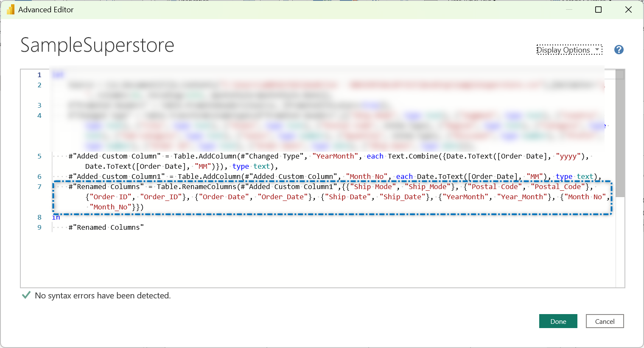Click the "Postal_Code" string in rename step
The height and width of the screenshot is (348, 644).
(x=557, y=187)
